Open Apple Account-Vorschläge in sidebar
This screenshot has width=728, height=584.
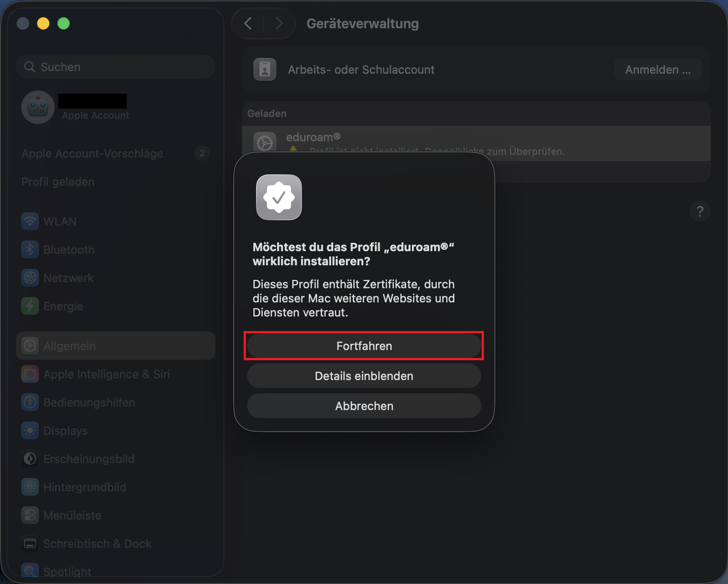coord(116,153)
